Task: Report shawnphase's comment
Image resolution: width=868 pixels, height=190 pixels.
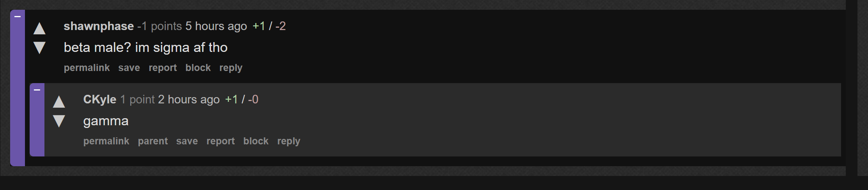Action: [x=163, y=68]
